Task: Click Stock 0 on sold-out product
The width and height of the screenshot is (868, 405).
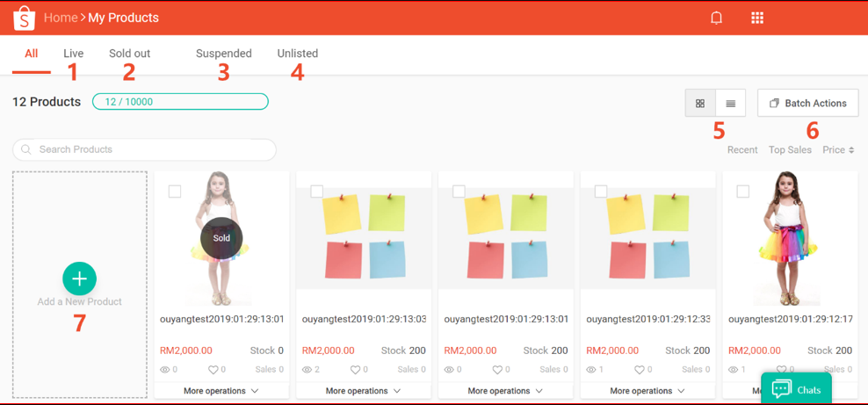Action: point(267,351)
